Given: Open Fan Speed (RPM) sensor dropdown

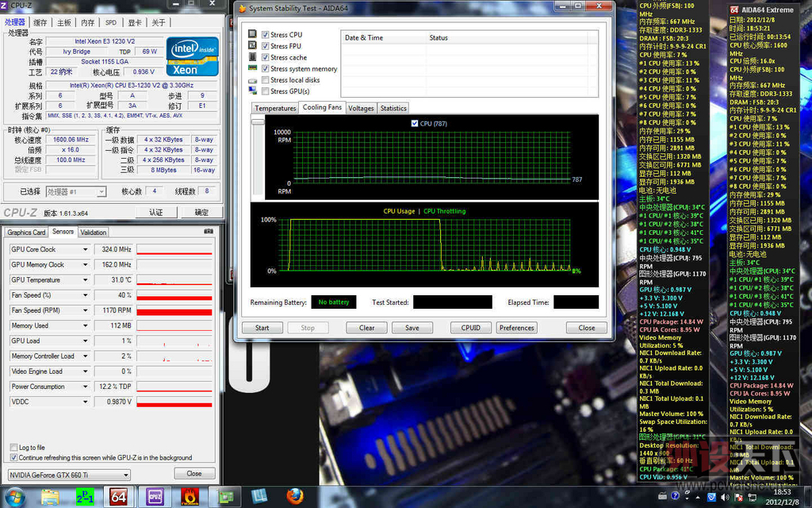Looking at the screenshot, I should 86,310.
